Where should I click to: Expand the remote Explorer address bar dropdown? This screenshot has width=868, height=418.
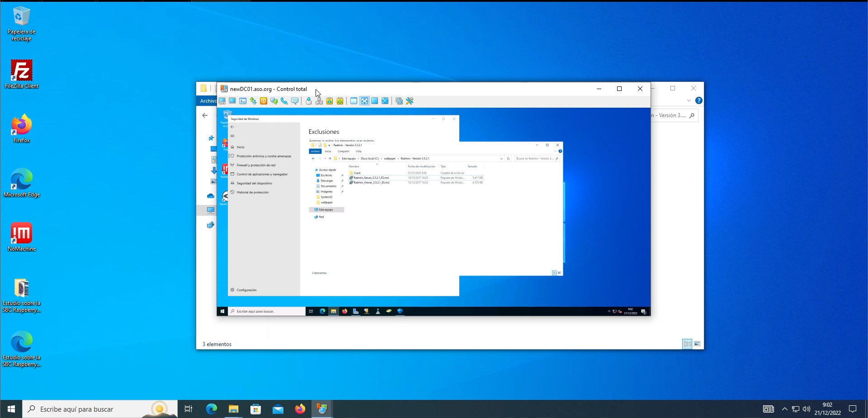(501, 159)
